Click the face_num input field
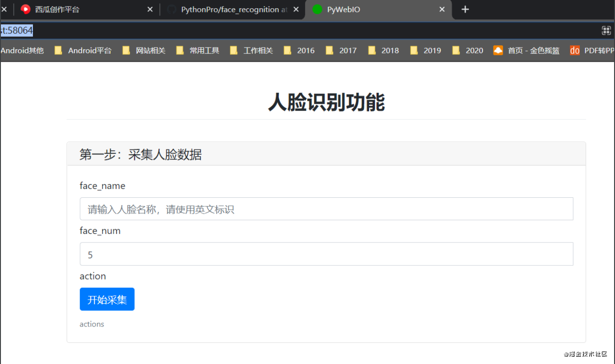Image resolution: width=615 pixels, height=364 pixels. pos(326,254)
